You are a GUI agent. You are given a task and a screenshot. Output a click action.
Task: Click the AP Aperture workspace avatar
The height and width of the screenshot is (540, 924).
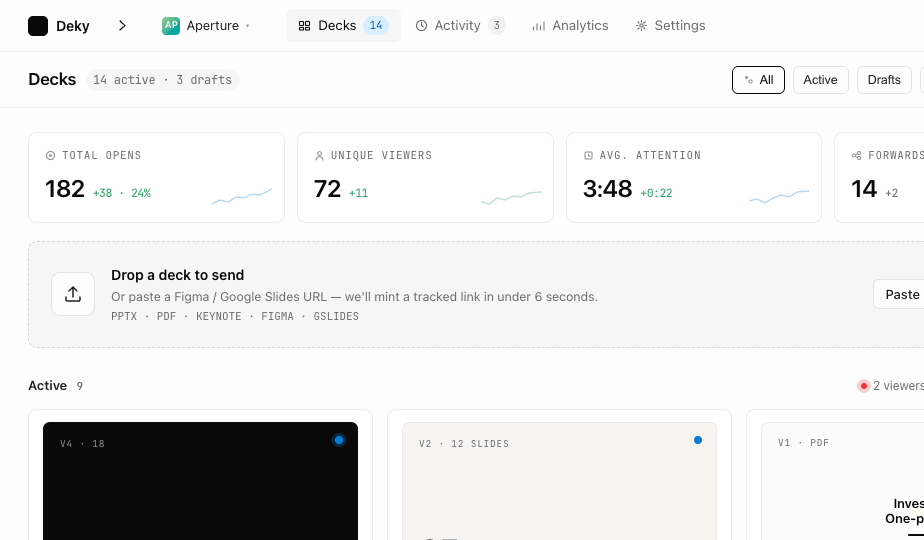point(171,25)
